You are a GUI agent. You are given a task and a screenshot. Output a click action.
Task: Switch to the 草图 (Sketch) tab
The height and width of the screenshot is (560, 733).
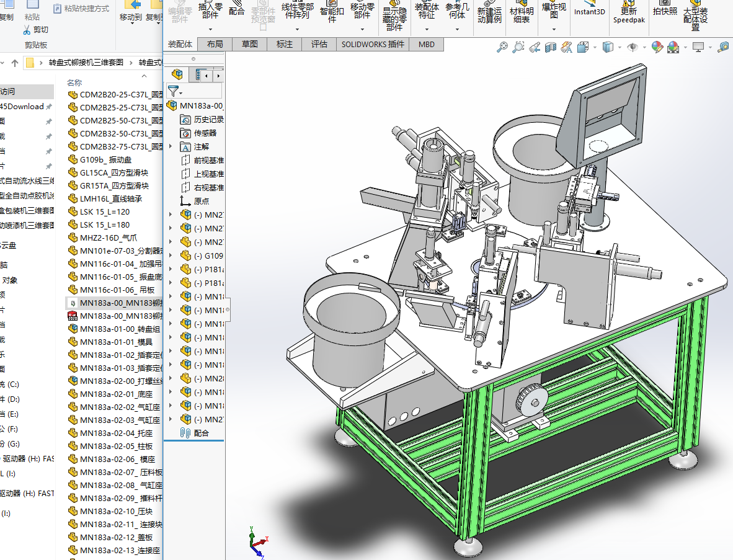pyautogui.click(x=250, y=44)
